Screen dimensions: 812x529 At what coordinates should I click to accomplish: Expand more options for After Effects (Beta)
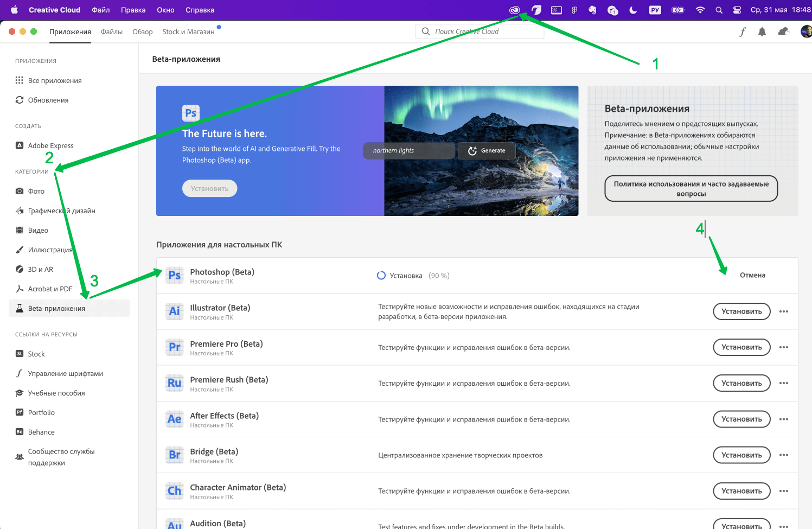[784, 419]
